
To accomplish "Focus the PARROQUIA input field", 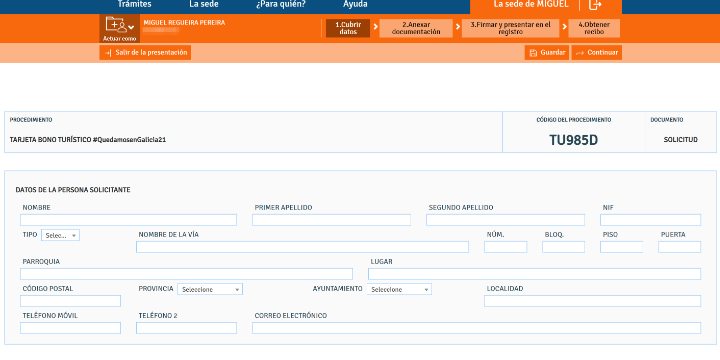I will pyautogui.click(x=186, y=274).
